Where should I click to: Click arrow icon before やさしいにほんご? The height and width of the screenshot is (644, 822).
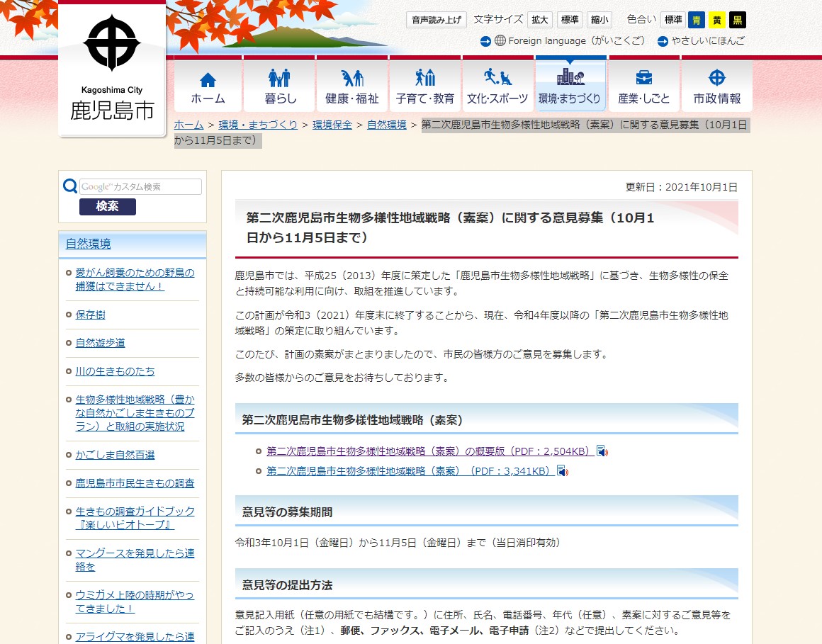pyautogui.click(x=663, y=41)
